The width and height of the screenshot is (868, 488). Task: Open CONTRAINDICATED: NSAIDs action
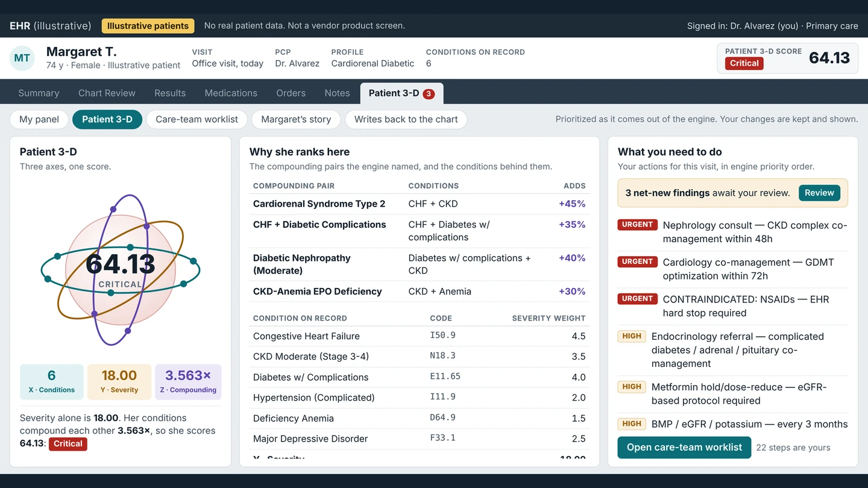click(x=732, y=306)
